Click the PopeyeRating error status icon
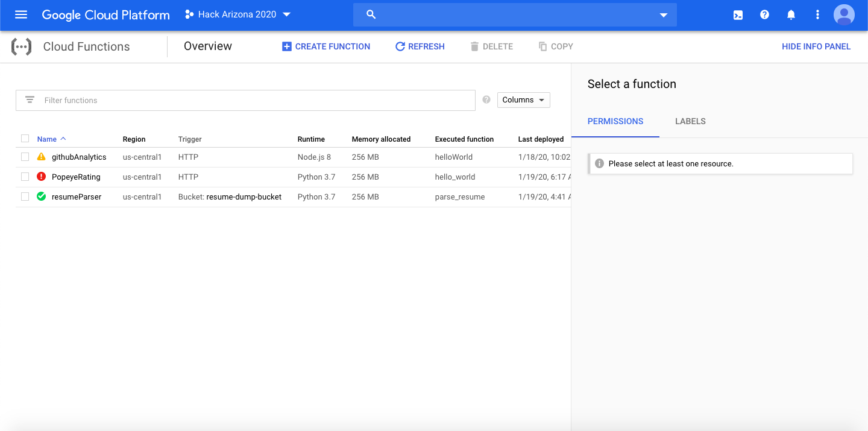Image resolution: width=868 pixels, height=431 pixels. tap(41, 177)
